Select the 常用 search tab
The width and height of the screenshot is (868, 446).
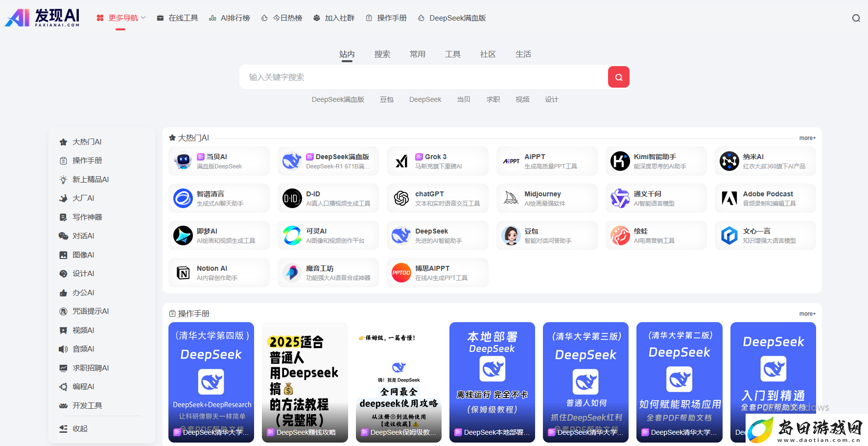tap(417, 54)
